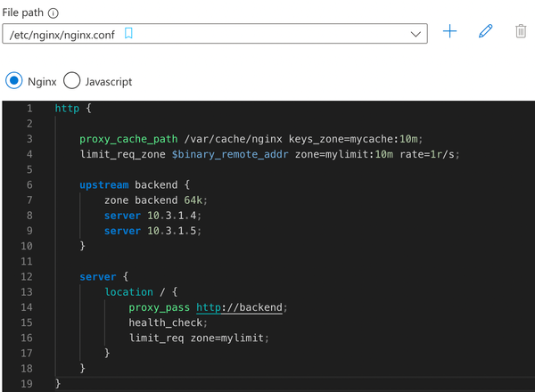
Task: Click the location keyword on line 13
Action: [x=128, y=292]
